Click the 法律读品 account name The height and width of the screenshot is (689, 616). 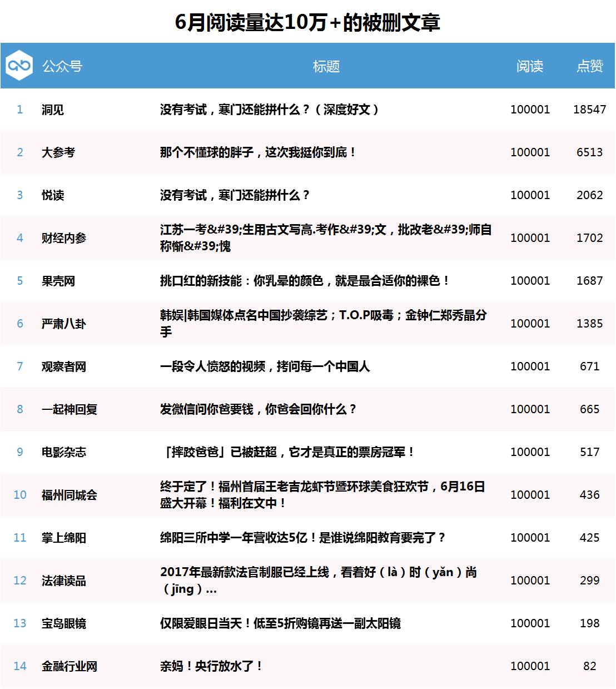(62, 581)
